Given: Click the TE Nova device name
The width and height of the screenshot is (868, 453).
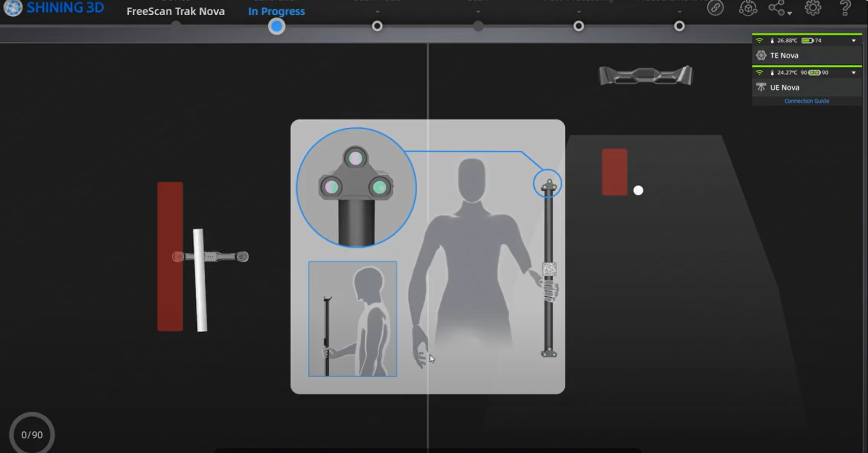Looking at the screenshot, I should [784, 55].
